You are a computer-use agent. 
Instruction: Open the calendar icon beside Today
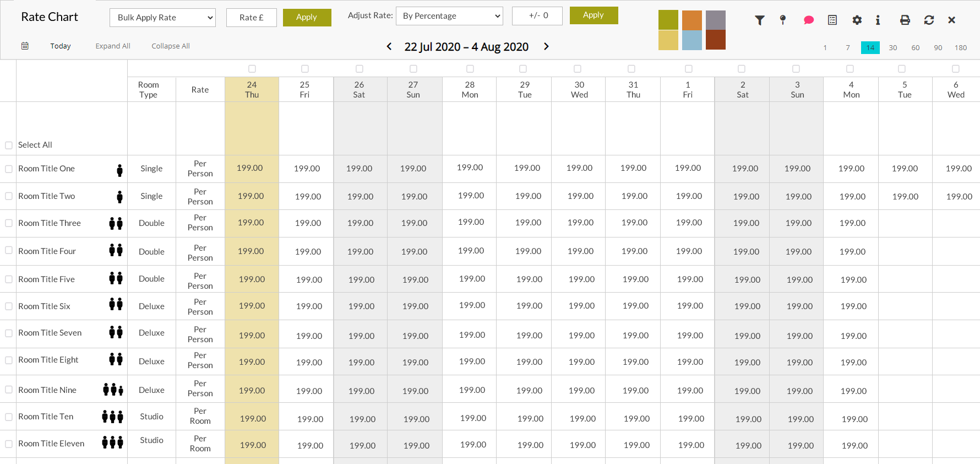pos(25,46)
